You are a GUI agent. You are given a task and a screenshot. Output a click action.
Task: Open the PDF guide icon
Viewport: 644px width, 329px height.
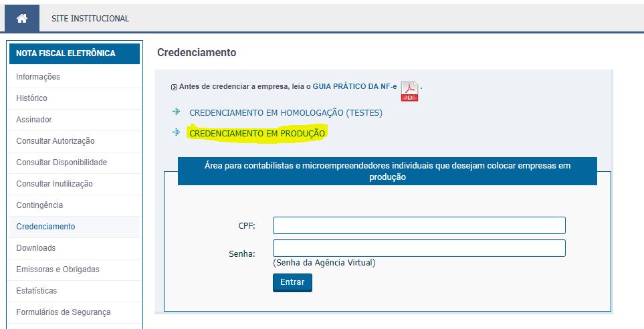click(409, 91)
